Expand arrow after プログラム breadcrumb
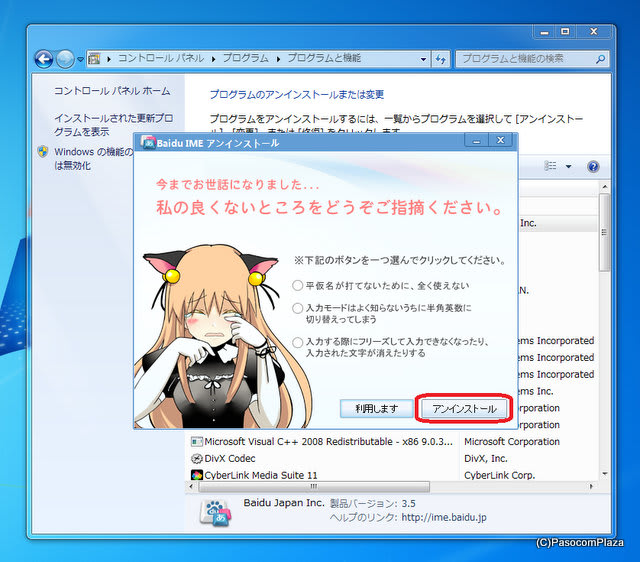The height and width of the screenshot is (562, 640). pyautogui.click(x=278, y=59)
